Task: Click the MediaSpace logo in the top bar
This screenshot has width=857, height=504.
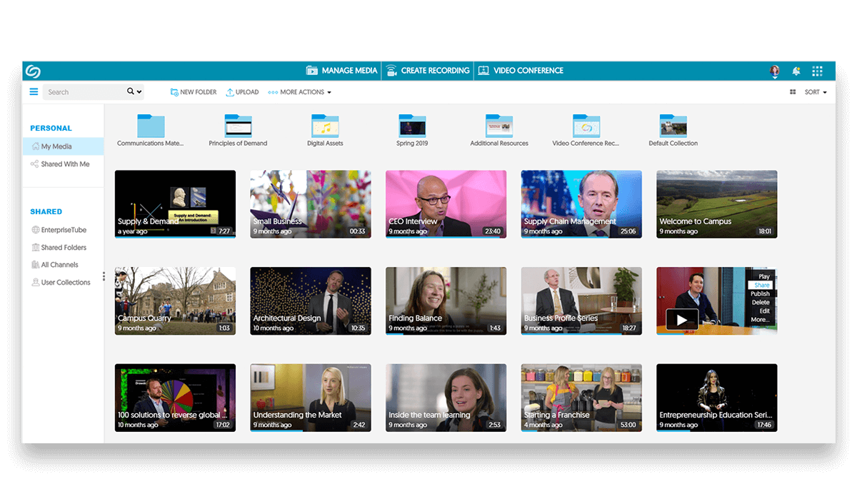Action: coord(34,71)
